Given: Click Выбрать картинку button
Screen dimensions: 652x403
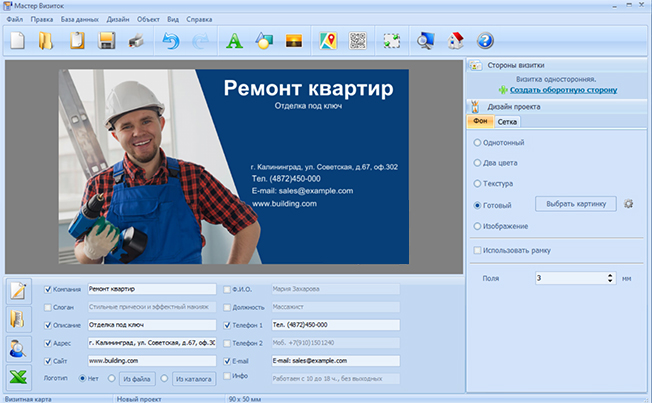Looking at the screenshot, I should click(576, 204).
